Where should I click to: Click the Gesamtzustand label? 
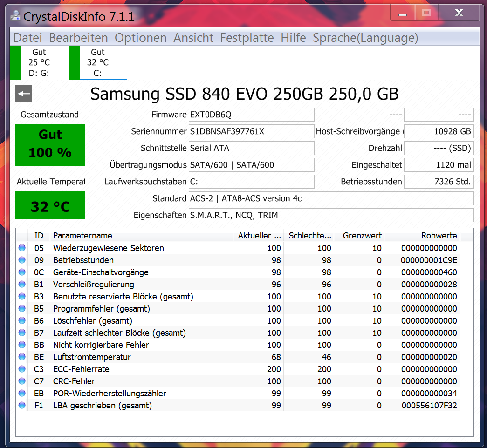(50, 115)
